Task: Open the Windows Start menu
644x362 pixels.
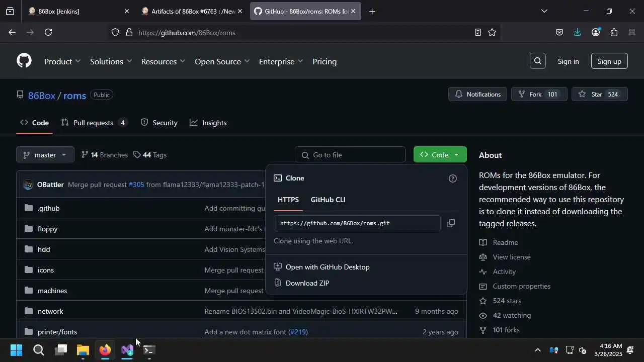Action: (16, 350)
